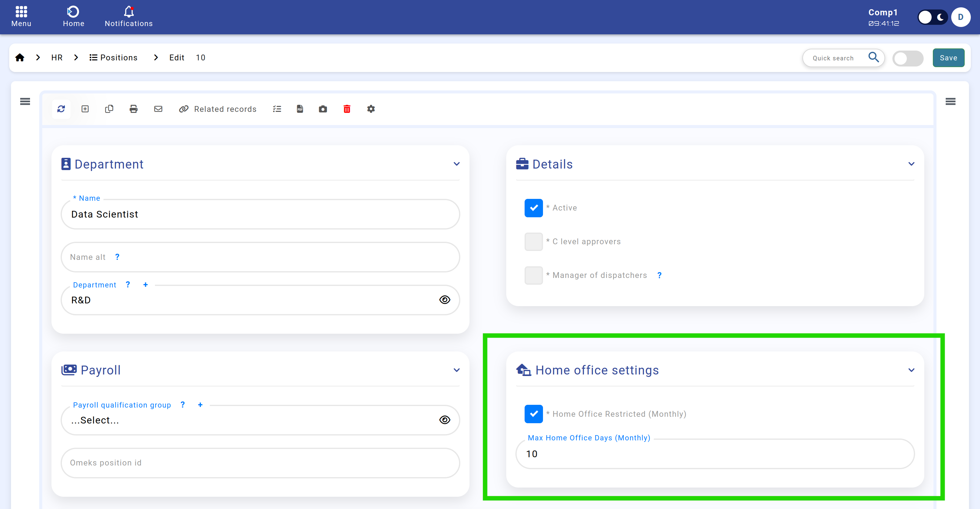
Task: Send record by email
Action: pyautogui.click(x=158, y=109)
